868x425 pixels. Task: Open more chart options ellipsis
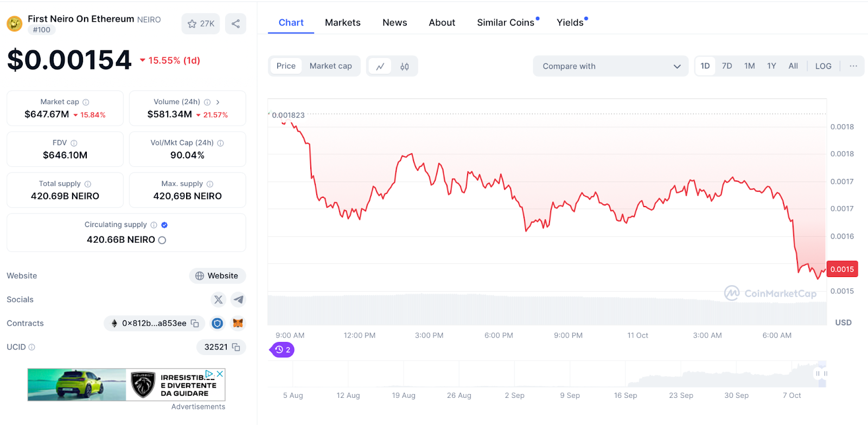[853, 66]
